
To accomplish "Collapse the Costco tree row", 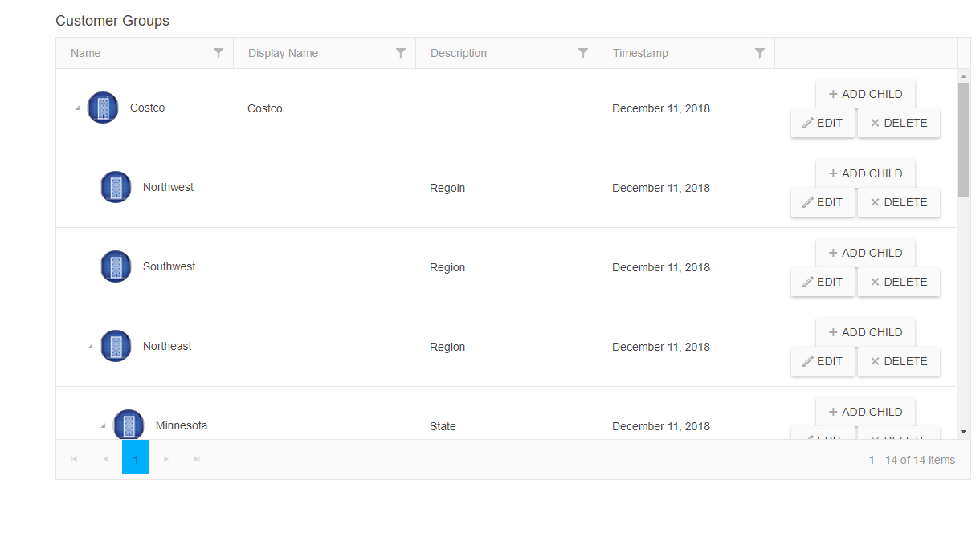I will click(x=77, y=108).
